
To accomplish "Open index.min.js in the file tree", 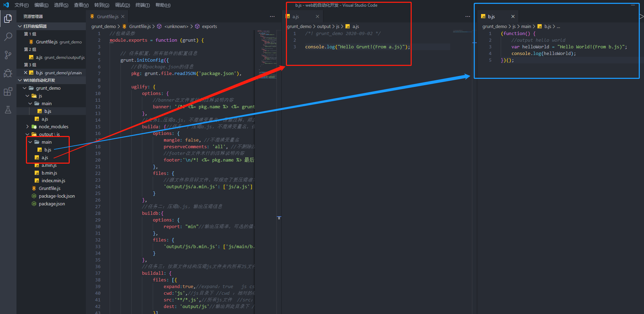I will 51,180.
